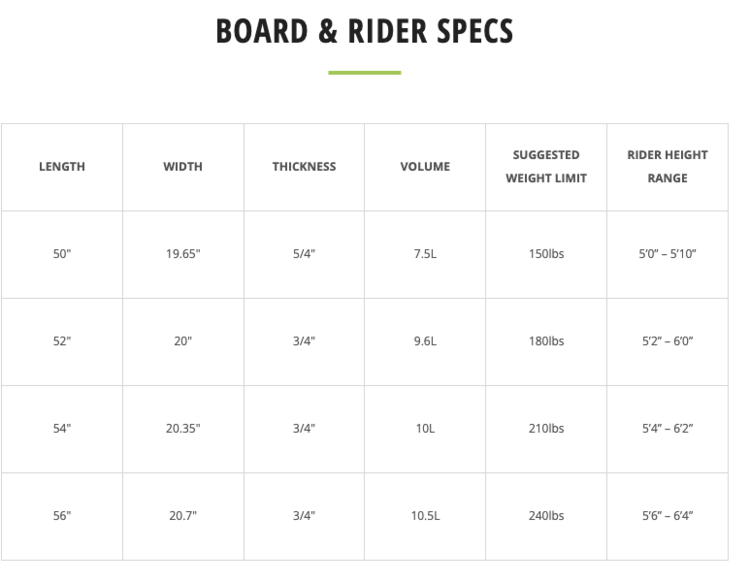This screenshot has height=582, width=750.
Task: Click the BOARD & RIDER SPECS heading
Action: click(365, 31)
